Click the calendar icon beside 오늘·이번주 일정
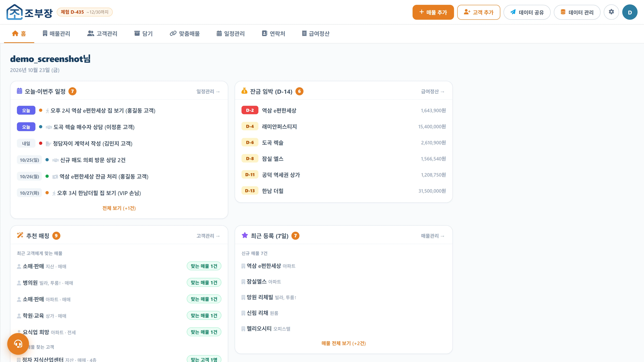The width and height of the screenshot is (644, 362). 19,91
